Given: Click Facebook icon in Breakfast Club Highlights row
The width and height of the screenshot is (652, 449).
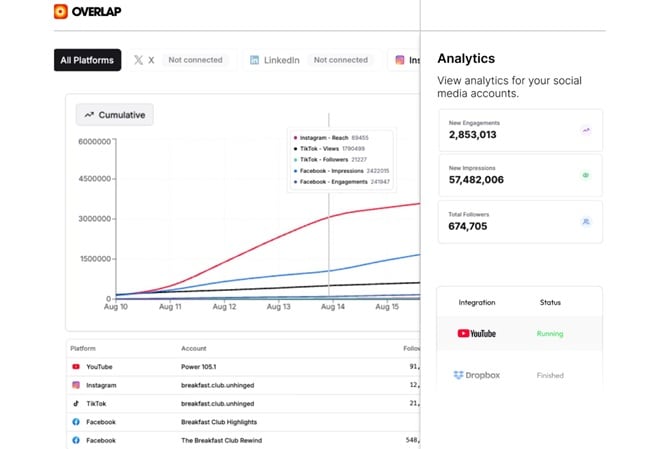Looking at the screenshot, I should 76,422.
